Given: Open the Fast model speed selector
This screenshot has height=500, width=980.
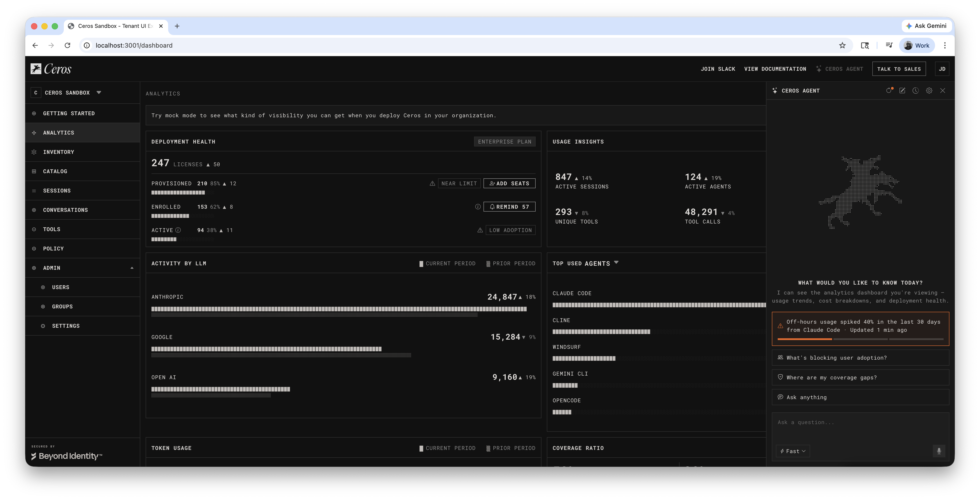Looking at the screenshot, I should (x=793, y=451).
